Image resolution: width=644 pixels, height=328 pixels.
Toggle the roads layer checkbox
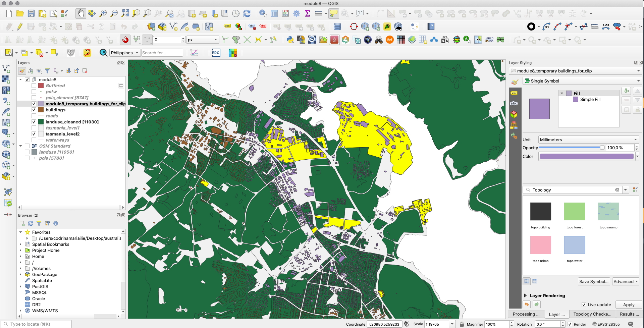34,116
